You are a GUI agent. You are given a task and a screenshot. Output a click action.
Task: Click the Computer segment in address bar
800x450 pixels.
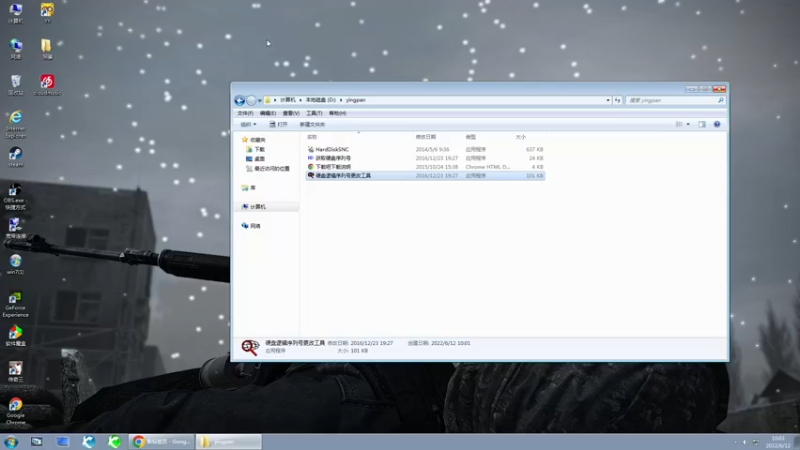click(x=288, y=100)
